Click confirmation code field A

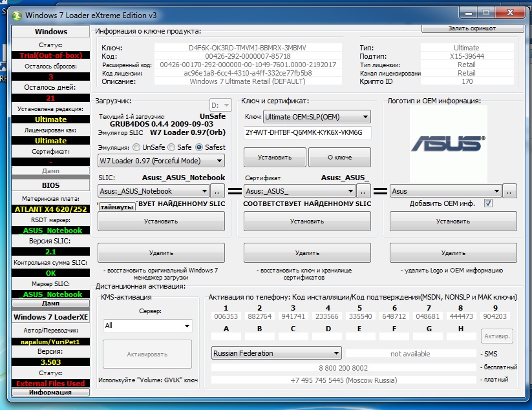226,336
